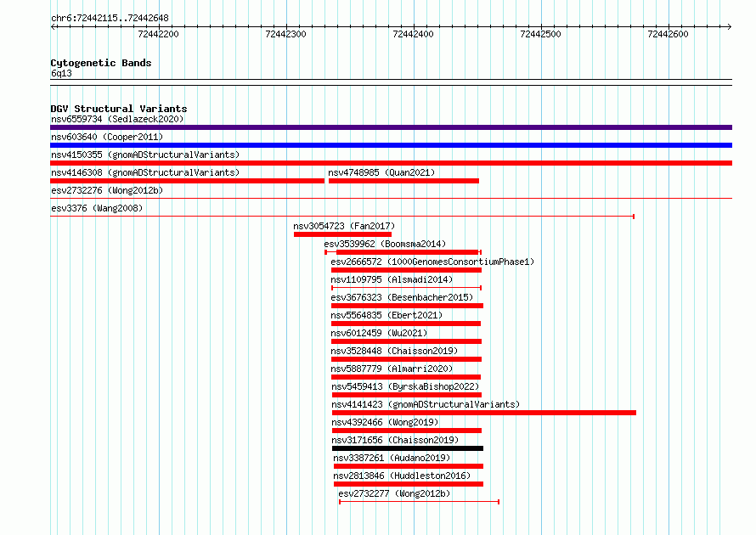This screenshot has height=535, width=756.
Task: Click the black nsv3171656 (Chaisson2019) bar
Action: (408, 448)
